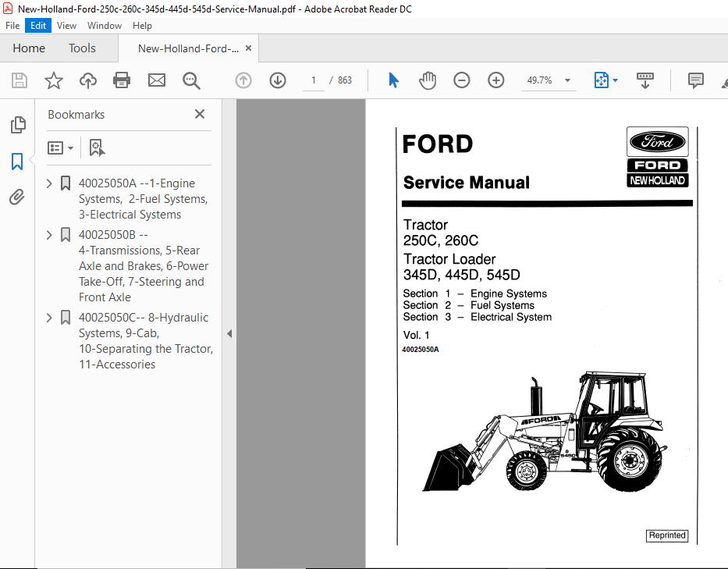This screenshot has width=728, height=569.
Task: Click the 'Service Manual' heading text
Action: click(466, 183)
